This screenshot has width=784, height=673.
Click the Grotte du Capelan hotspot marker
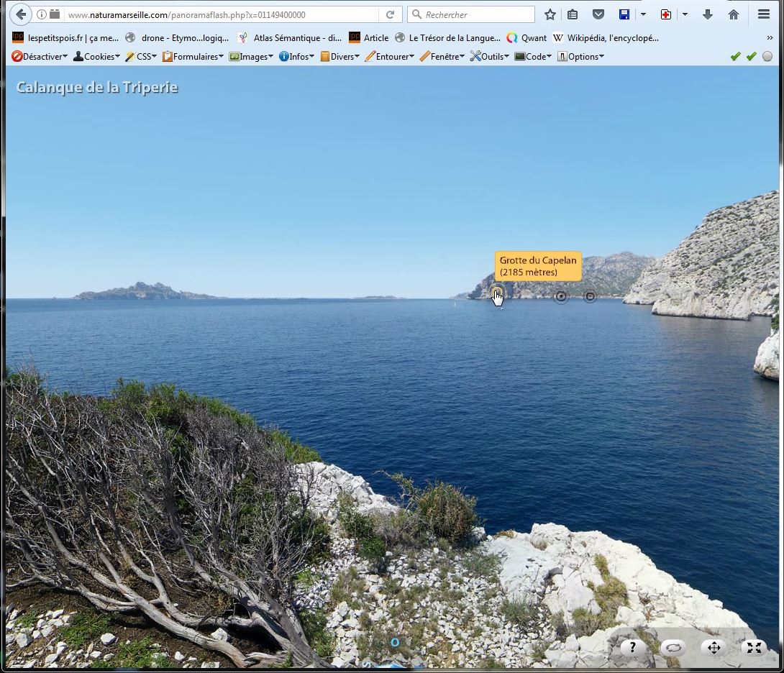[496, 293]
